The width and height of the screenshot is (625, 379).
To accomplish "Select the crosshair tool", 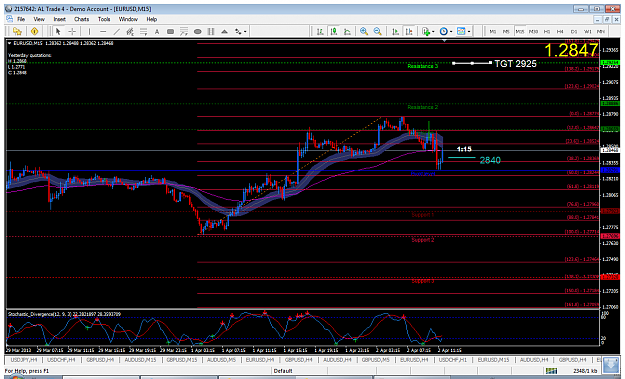I will (x=72, y=31).
